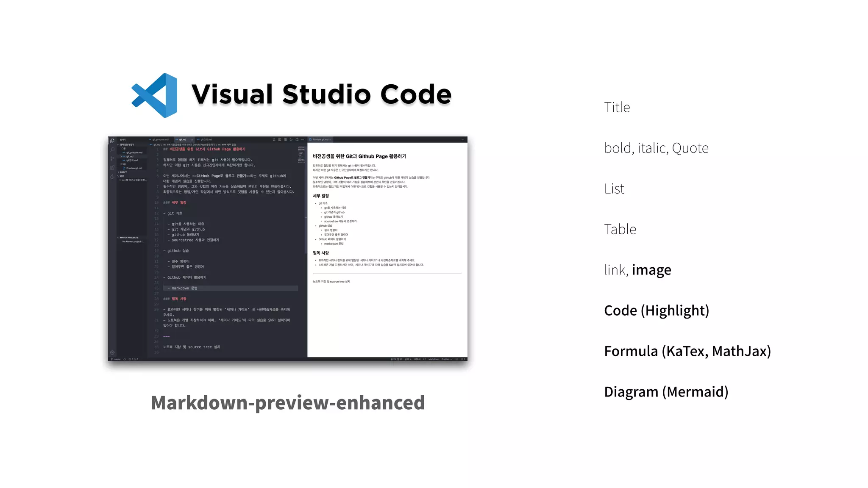Collapse the open editors section chevron

[x=118, y=144]
